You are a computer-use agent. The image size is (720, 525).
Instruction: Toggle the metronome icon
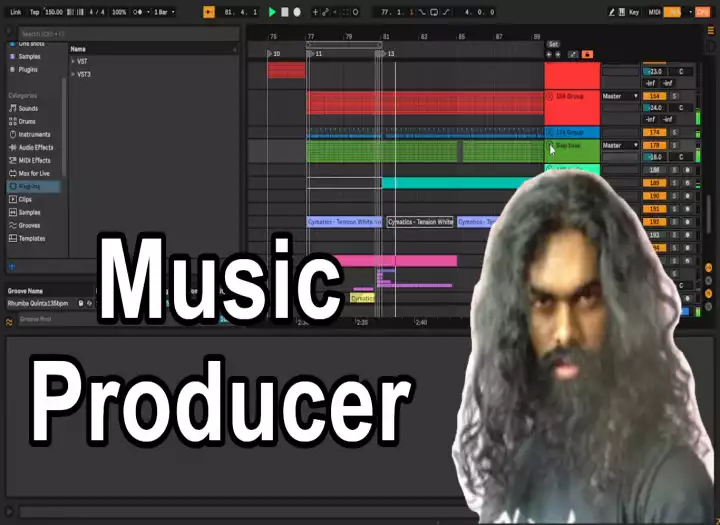pos(137,12)
